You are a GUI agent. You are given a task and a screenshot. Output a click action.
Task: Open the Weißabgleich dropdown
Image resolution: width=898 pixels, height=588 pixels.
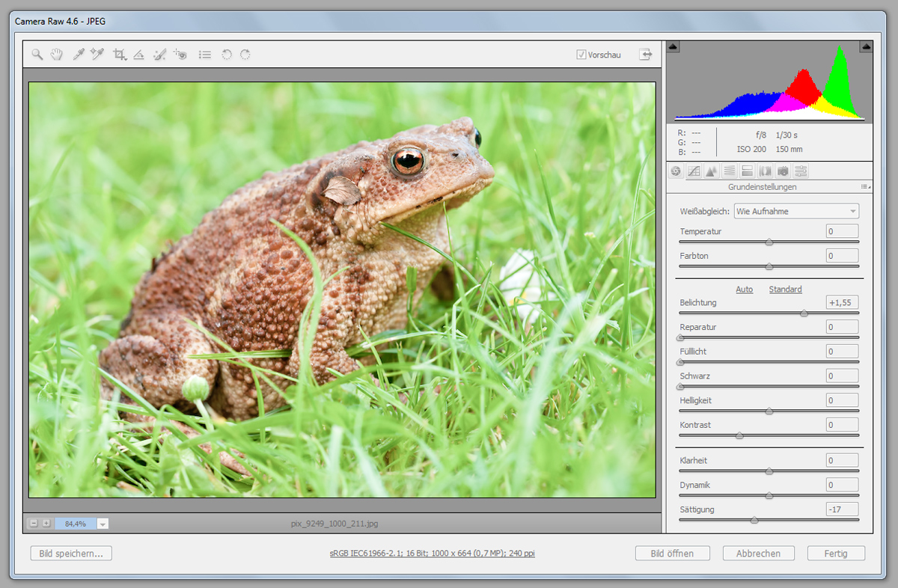[x=796, y=211]
